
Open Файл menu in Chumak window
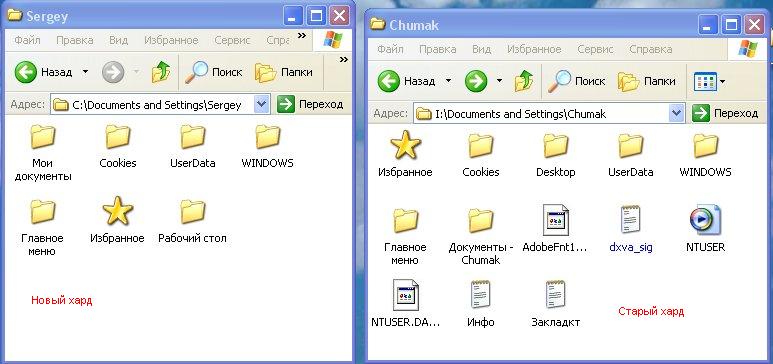pyautogui.click(x=390, y=49)
